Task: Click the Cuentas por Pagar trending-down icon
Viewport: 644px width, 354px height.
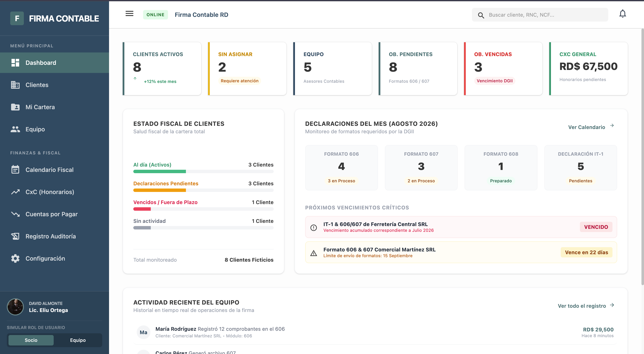Action: tap(15, 214)
